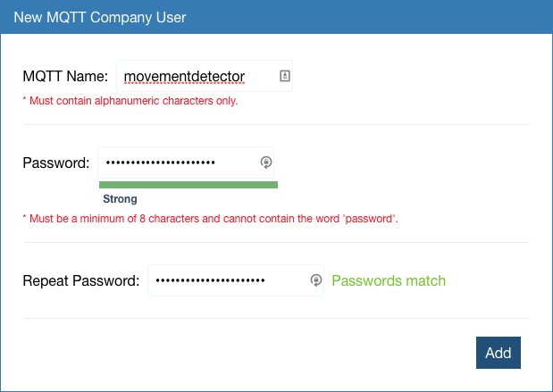
Task: Focus the Password input field
Action: coord(179,163)
